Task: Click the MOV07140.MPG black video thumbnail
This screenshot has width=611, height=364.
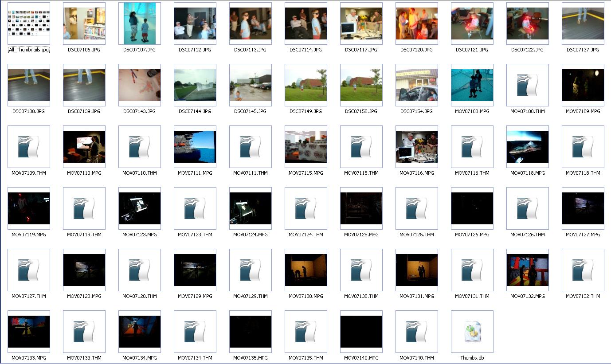Action: (x=361, y=332)
